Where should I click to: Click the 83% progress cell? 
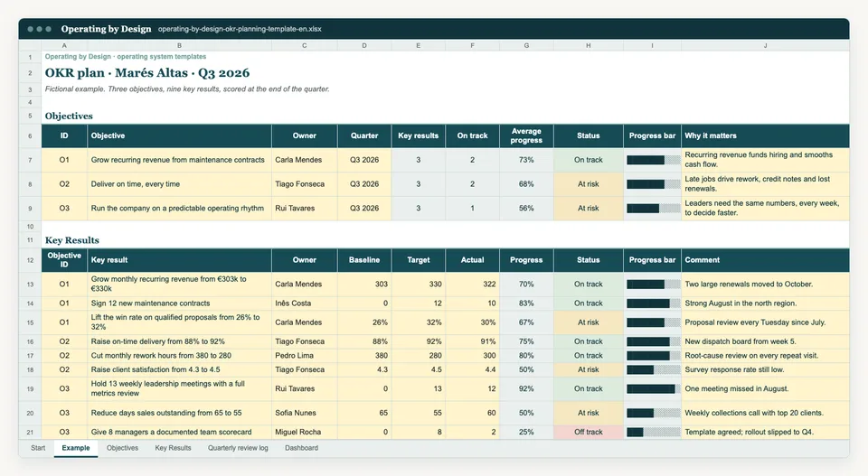coord(526,303)
